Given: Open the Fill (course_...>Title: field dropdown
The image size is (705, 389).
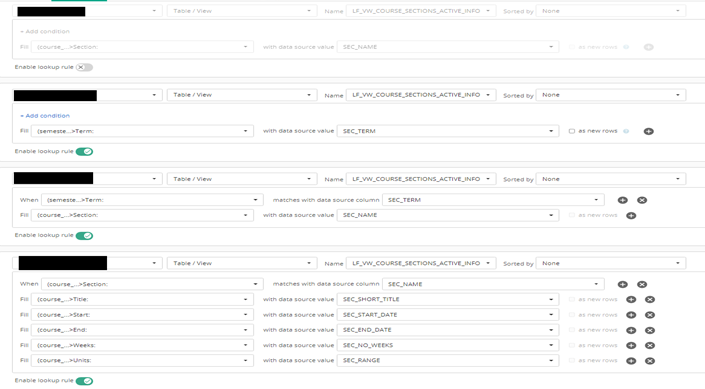Looking at the screenshot, I should click(142, 300).
